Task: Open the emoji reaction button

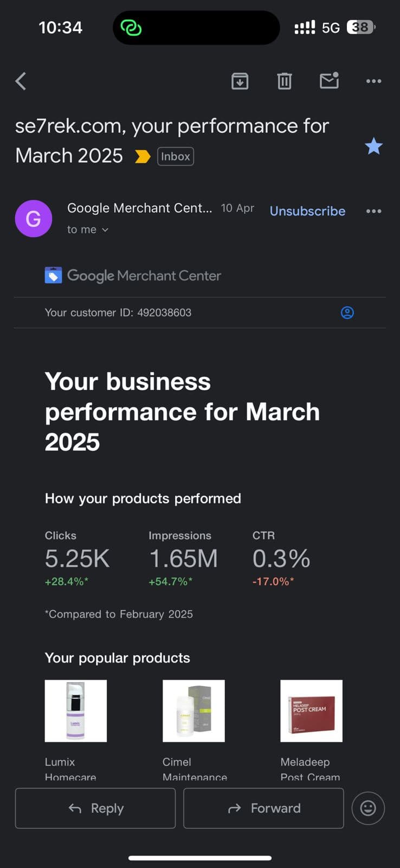Action: (368, 808)
